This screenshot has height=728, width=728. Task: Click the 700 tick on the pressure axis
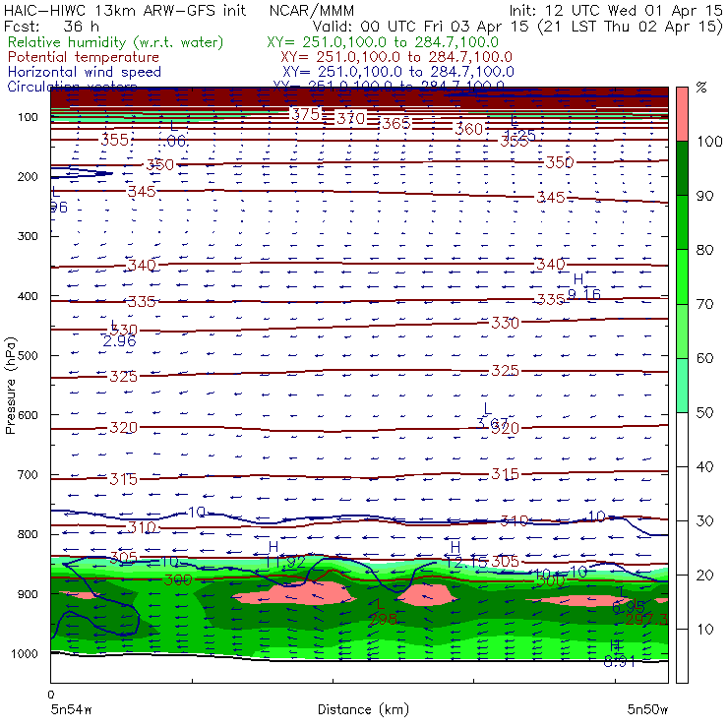28,474
